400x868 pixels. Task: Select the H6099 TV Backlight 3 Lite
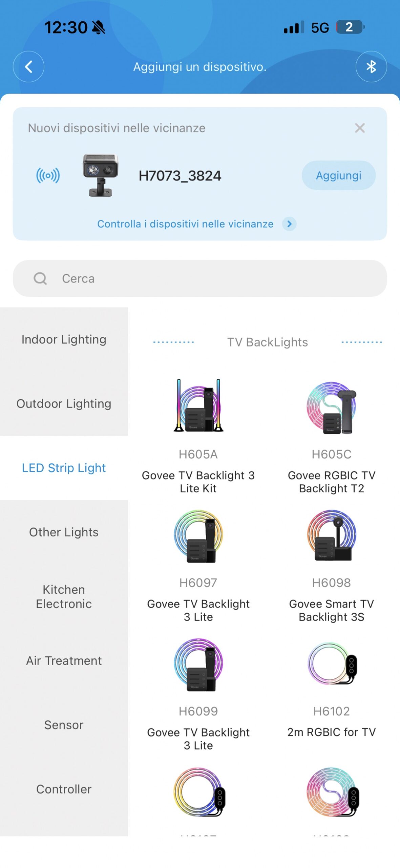pyautogui.click(x=198, y=693)
